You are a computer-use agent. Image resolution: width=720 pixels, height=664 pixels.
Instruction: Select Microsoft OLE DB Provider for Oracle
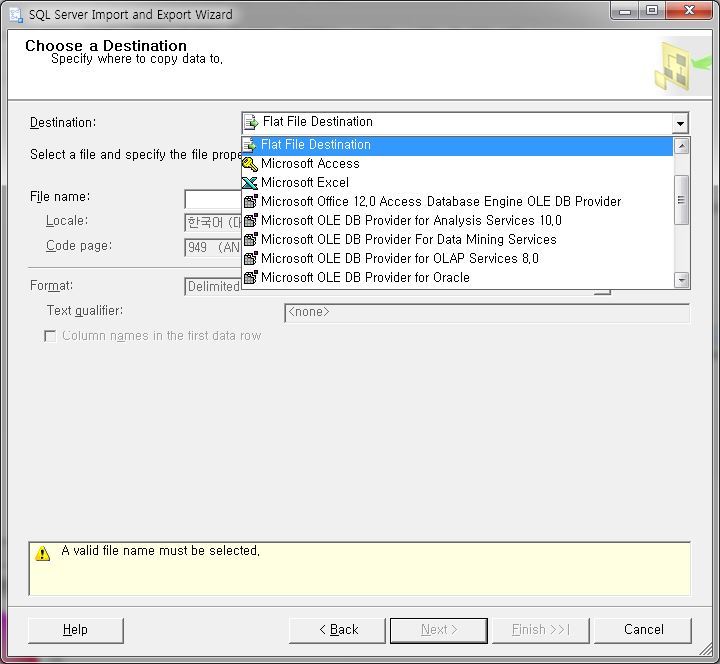[x=457, y=278]
